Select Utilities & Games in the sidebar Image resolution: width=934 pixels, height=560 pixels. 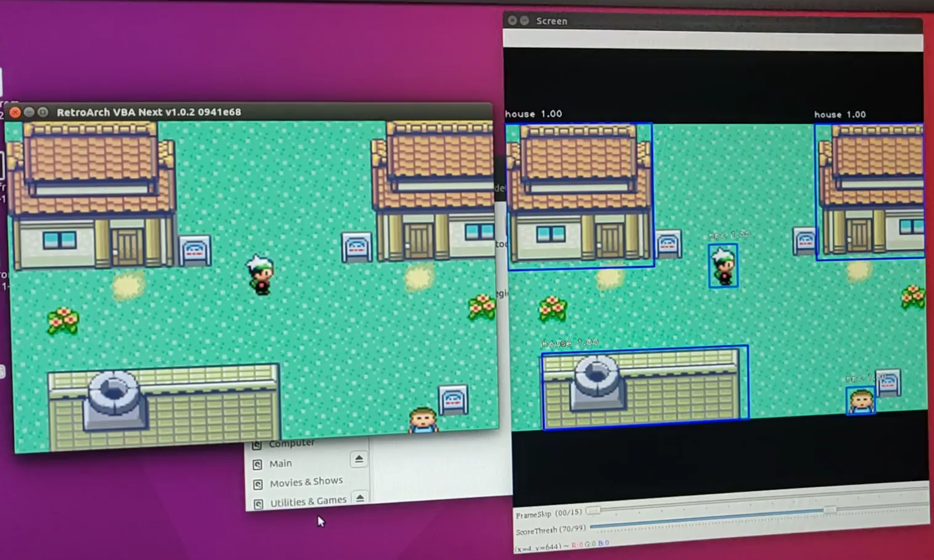tap(308, 501)
